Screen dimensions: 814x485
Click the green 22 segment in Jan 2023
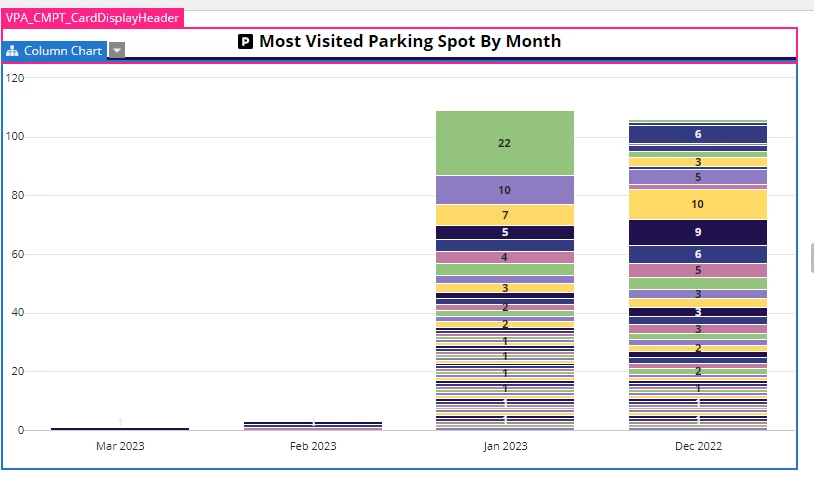(x=505, y=143)
